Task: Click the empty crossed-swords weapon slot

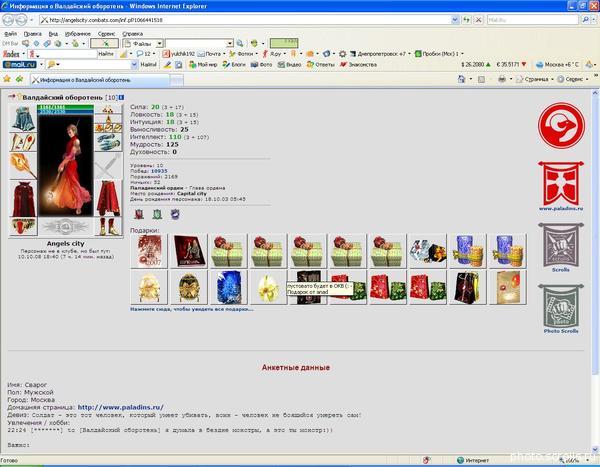Action: (x=108, y=166)
